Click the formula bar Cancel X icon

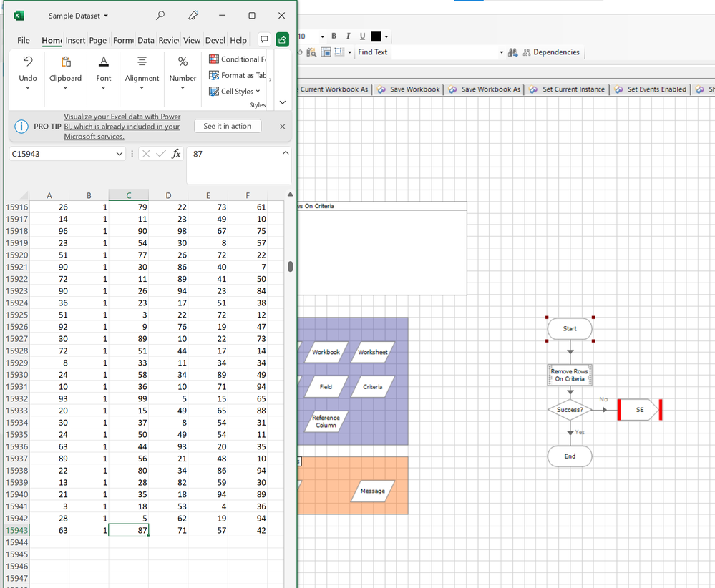[146, 154]
